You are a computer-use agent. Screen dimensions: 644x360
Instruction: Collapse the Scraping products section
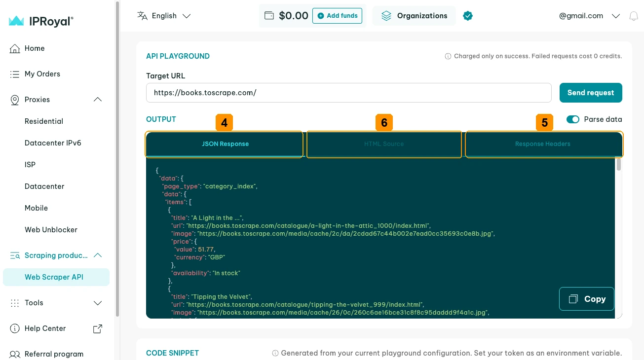98,255
